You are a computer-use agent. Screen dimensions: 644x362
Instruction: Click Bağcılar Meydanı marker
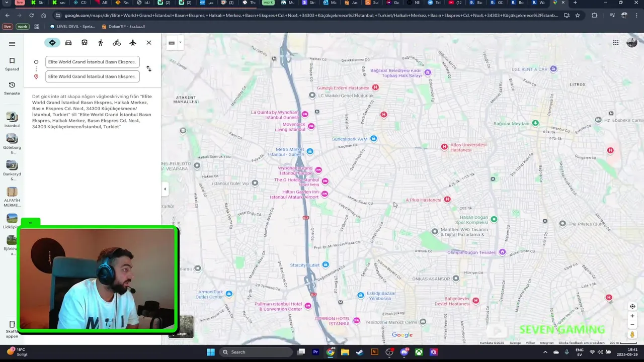(535, 123)
